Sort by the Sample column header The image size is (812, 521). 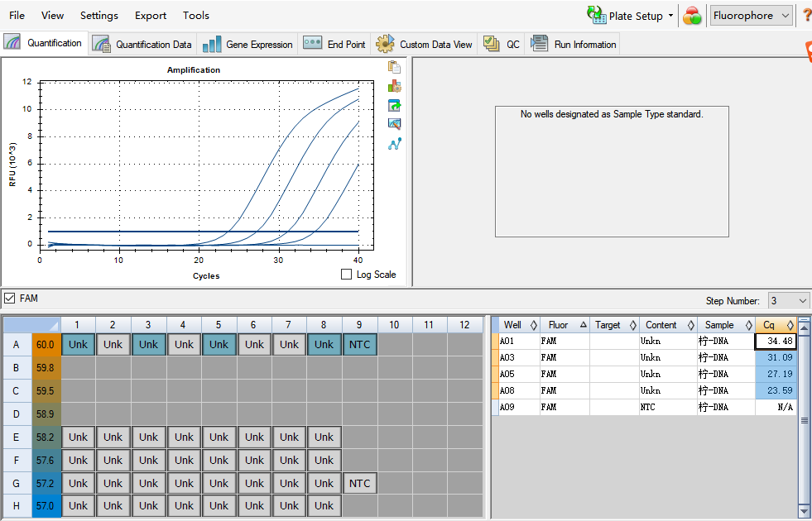[726, 325]
